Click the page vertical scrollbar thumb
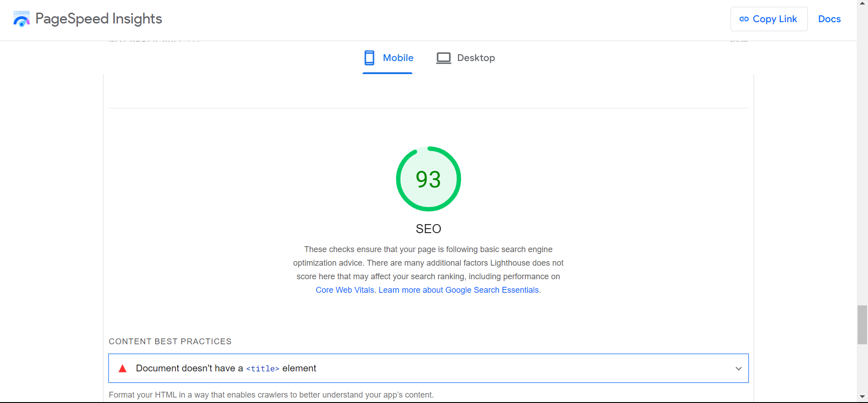 [862, 325]
